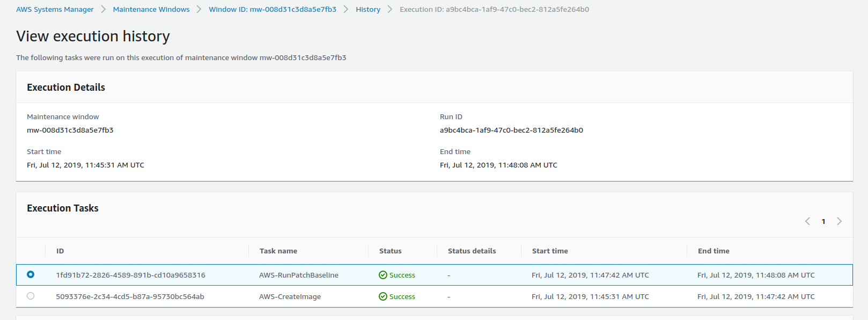Image resolution: width=868 pixels, height=320 pixels.
Task: Open the Maintenance Windows breadcrumb link
Action: pyautogui.click(x=151, y=9)
